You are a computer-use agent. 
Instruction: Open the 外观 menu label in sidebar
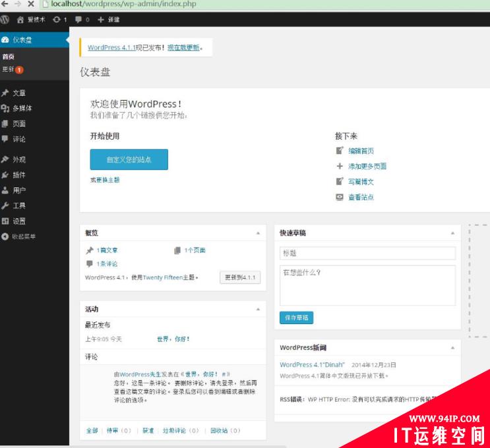tap(19, 159)
